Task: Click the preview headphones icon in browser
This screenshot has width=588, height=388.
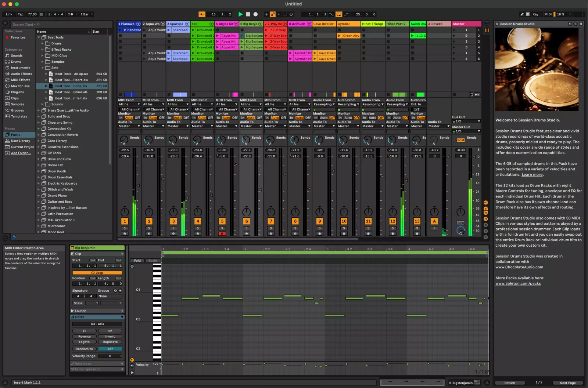Action: tap(14, 237)
